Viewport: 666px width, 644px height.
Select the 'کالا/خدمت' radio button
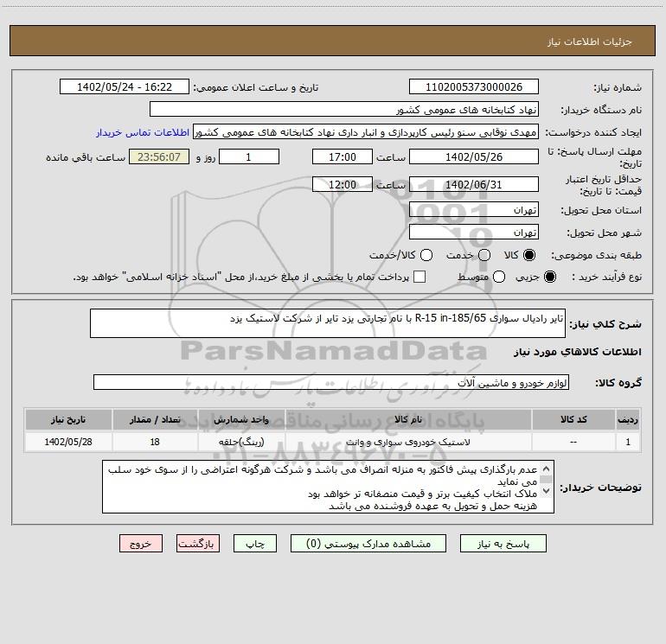coord(426,255)
